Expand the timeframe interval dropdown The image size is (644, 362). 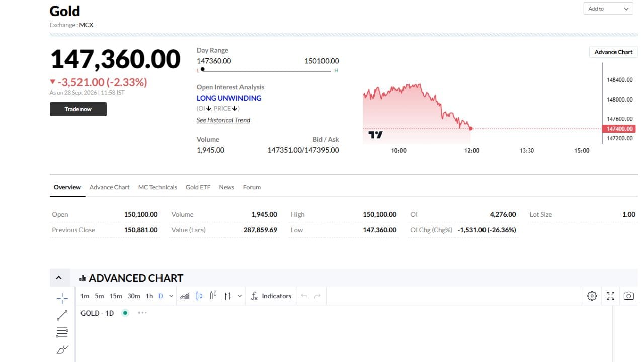click(171, 296)
